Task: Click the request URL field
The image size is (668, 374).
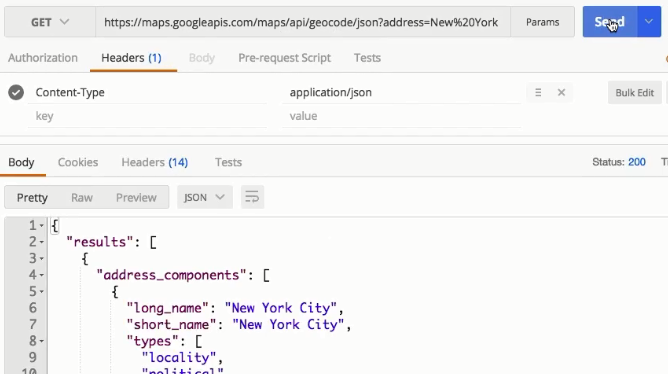Action: tap(302, 22)
